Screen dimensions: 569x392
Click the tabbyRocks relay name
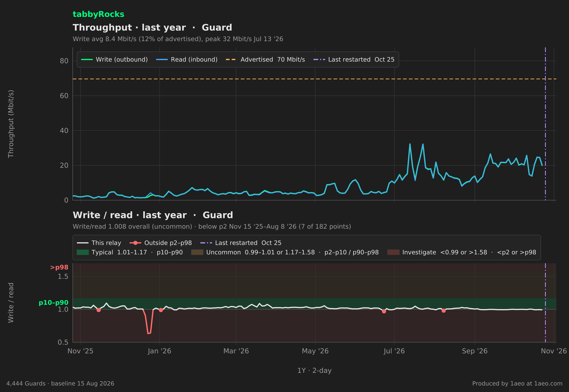(x=98, y=14)
